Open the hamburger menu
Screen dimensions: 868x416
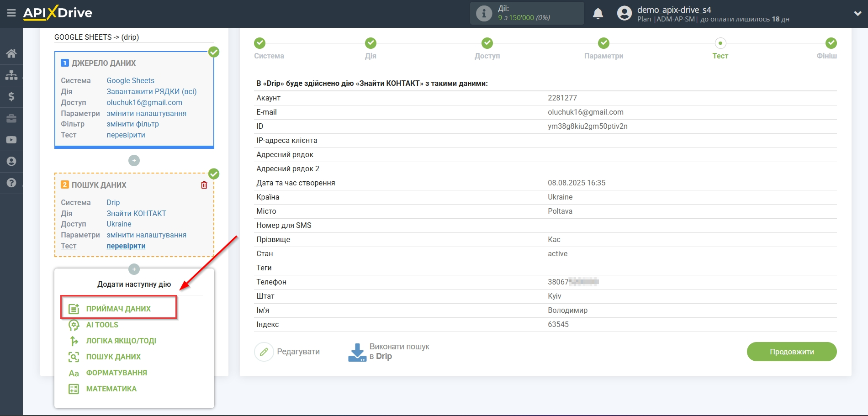[x=11, y=13]
